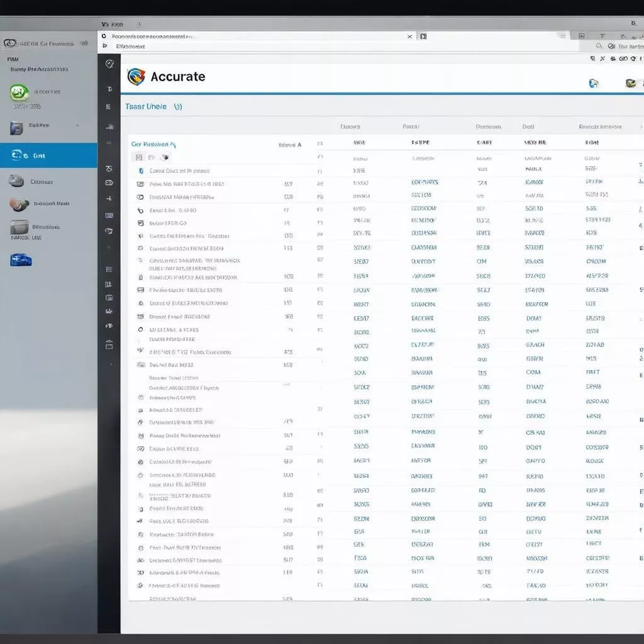Open the green icon in left panel
Image resolution: width=644 pixels, height=644 pixels.
pos(19,92)
